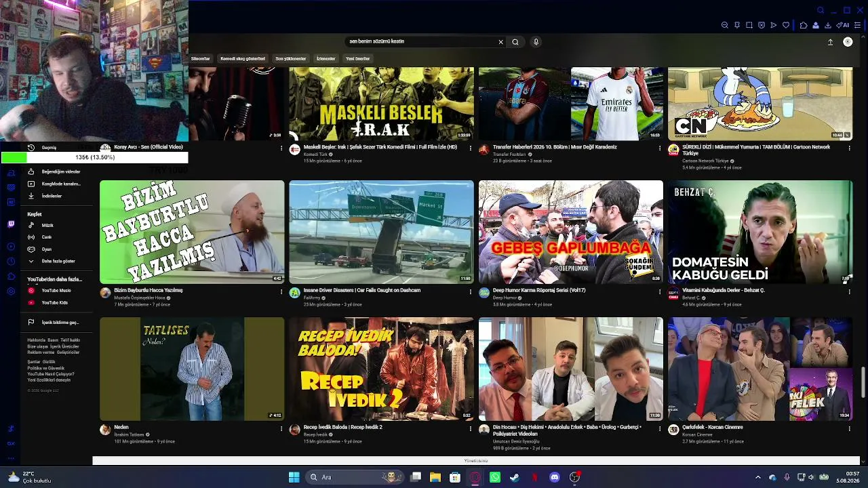Open Bizim Bayburtlu Hacca Yazılmış thumbnail

click(x=192, y=232)
